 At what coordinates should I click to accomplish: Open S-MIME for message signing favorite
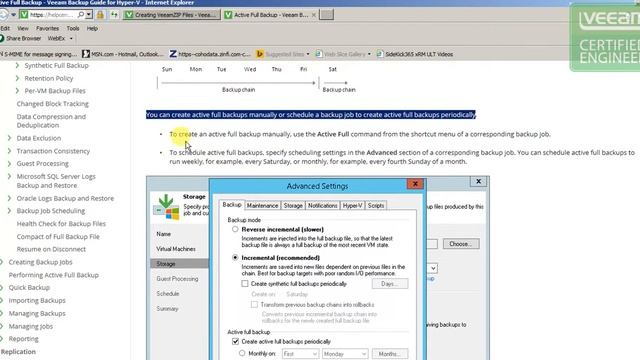38,54
